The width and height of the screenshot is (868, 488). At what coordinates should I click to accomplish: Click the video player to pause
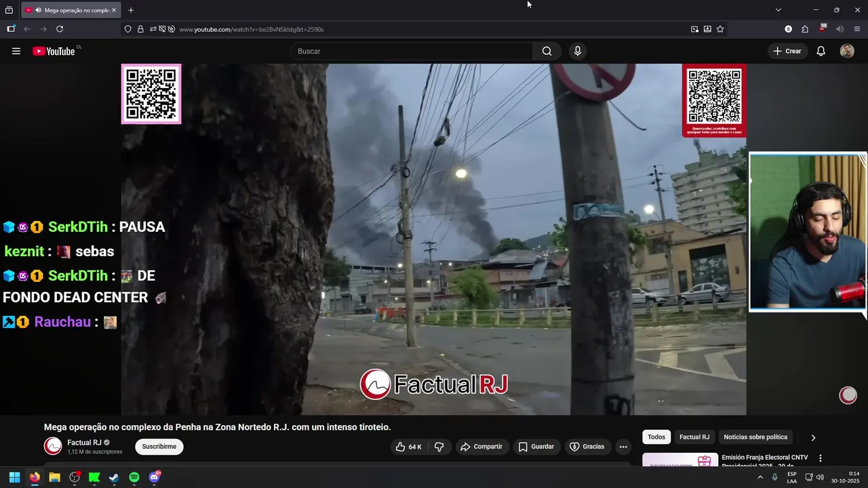point(434,239)
